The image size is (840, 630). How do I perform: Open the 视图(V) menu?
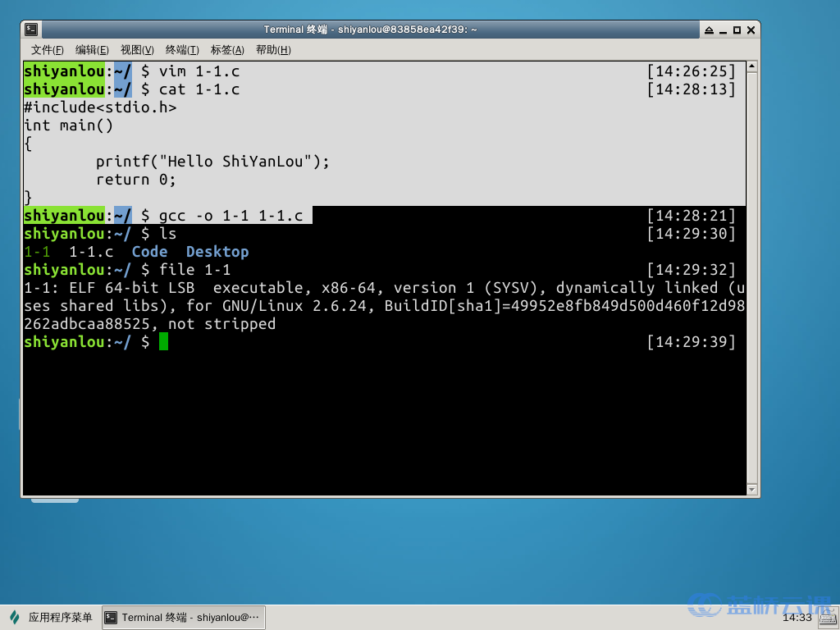137,50
